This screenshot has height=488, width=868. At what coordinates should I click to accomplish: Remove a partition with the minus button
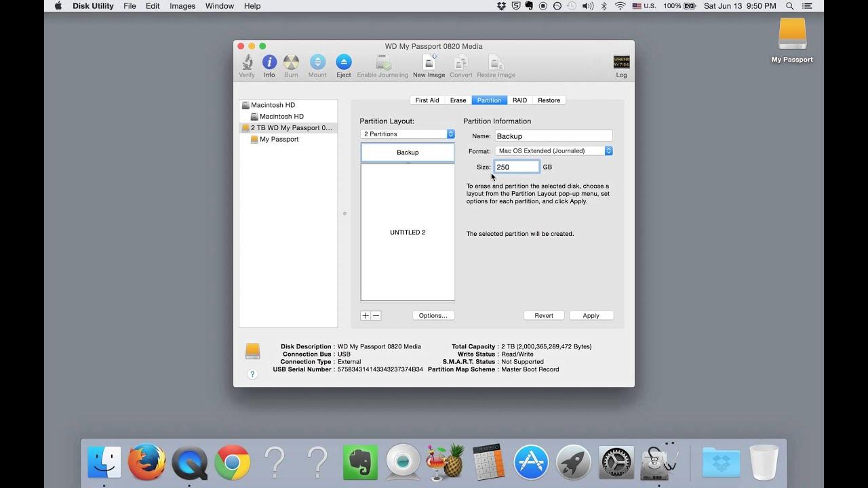tap(376, 315)
